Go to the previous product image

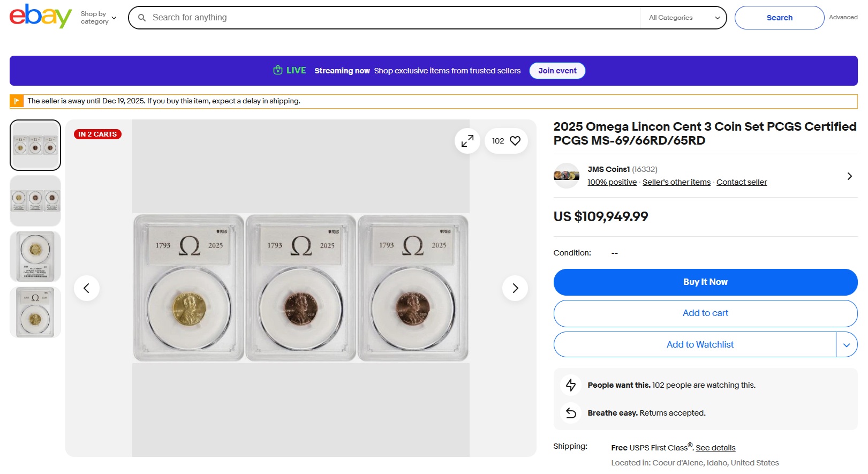pyautogui.click(x=86, y=288)
